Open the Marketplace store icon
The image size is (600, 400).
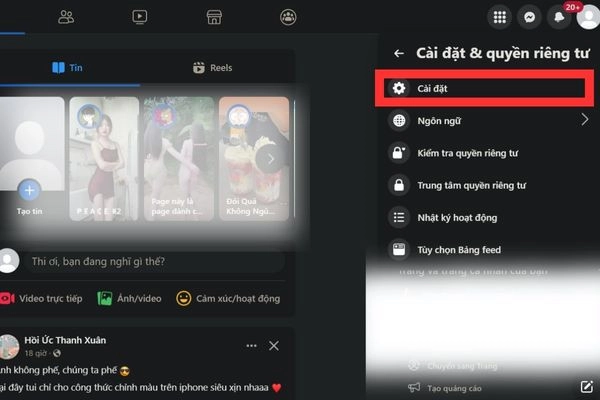[x=212, y=16]
